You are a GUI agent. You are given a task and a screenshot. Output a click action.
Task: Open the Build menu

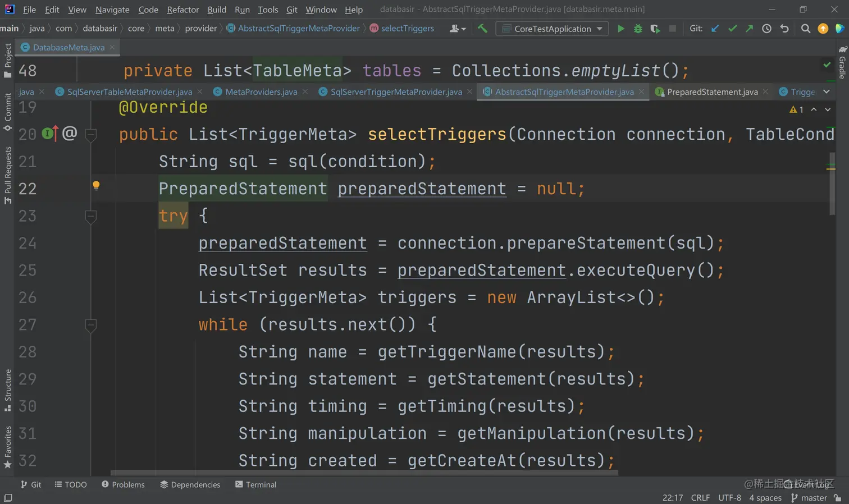point(217,10)
